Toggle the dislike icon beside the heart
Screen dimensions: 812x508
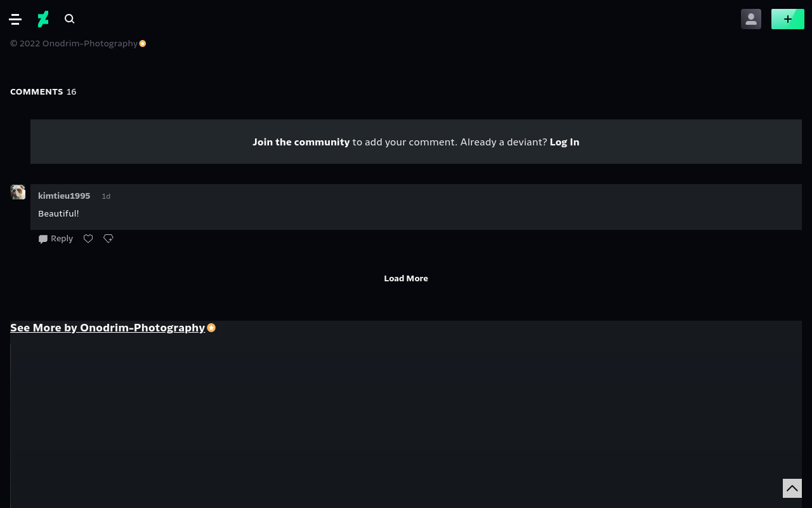[108, 239]
